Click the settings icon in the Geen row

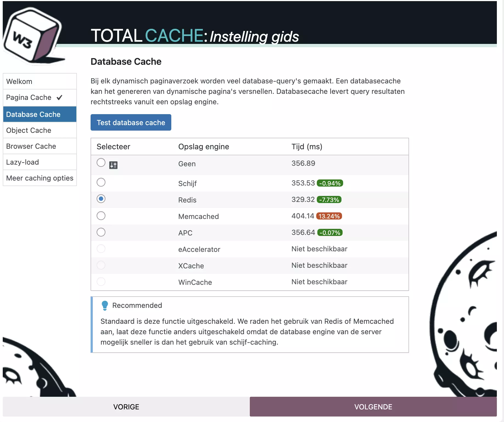[113, 165]
